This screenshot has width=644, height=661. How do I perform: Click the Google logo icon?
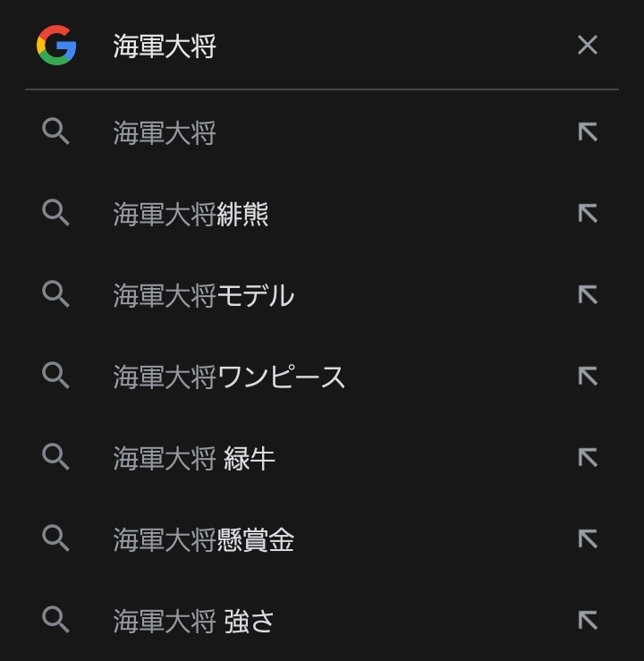(56, 46)
